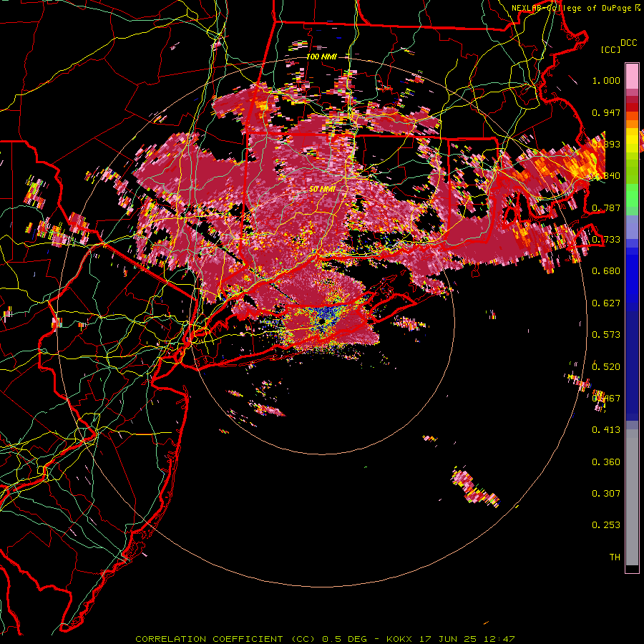The height and width of the screenshot is (644, 644).
Task: Click the 50 NMI range ring label
Action: 322,190
